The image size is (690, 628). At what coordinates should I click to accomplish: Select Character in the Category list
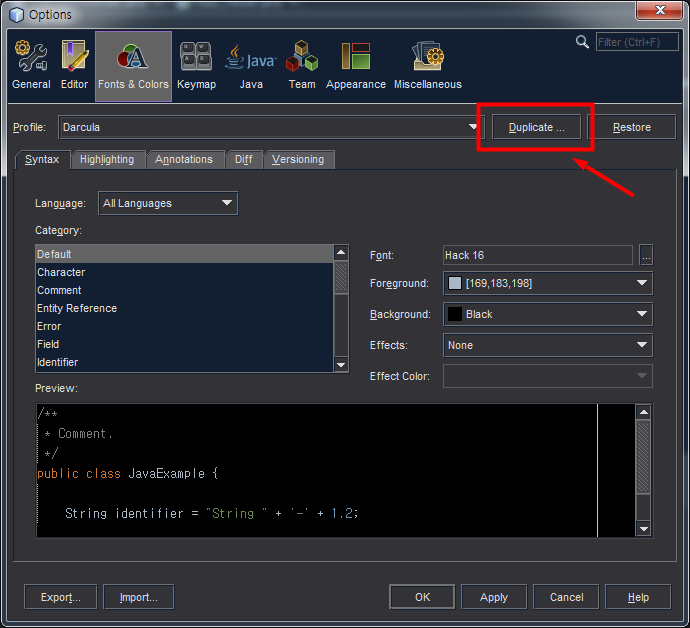[184, 272]
